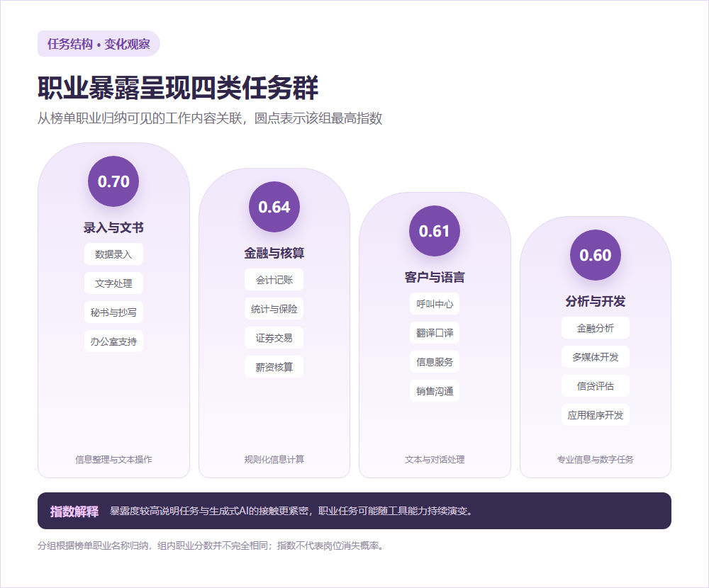Select the 客户与语言 group title
Screen dimensions: 709x588
tap(435, 277)
